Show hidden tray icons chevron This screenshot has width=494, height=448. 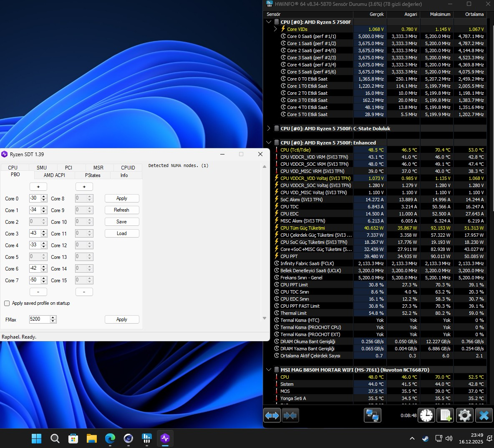coord(412,438)
